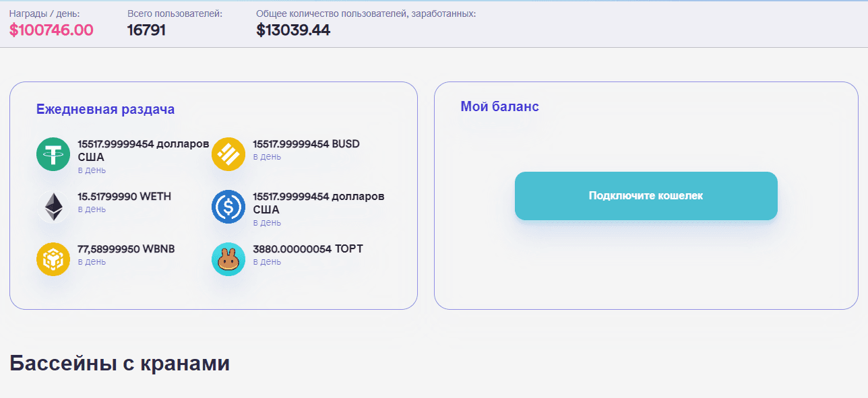868x398 pixels.
Task: Click the "15517.99999454 BUSD" amount text
Action: pos(306,144)
